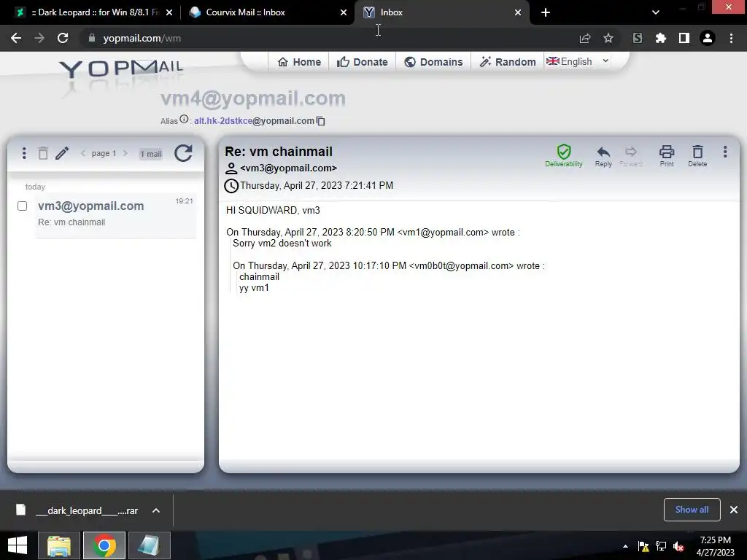This screenshot has height=560, width=747.
Task: Open a new browser tab
Action: [x=546, y=12]
